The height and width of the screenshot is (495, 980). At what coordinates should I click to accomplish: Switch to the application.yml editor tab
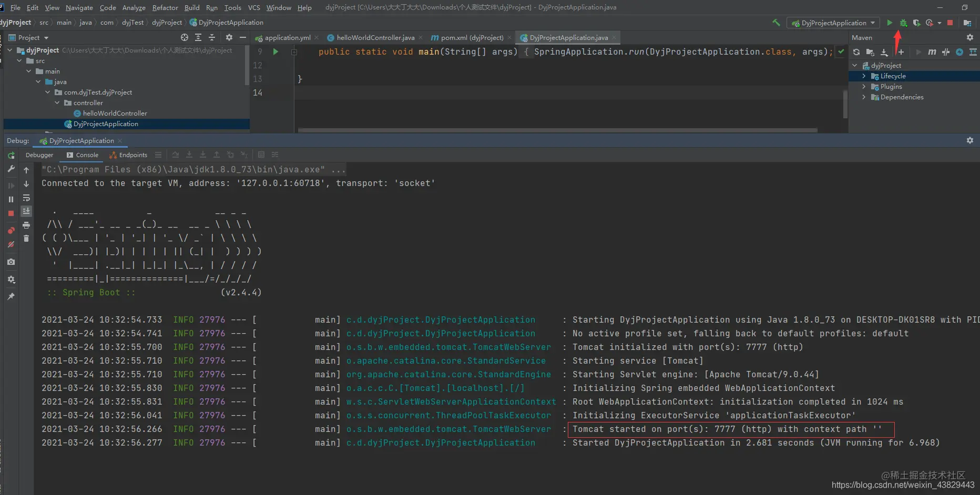pos(287,38)
